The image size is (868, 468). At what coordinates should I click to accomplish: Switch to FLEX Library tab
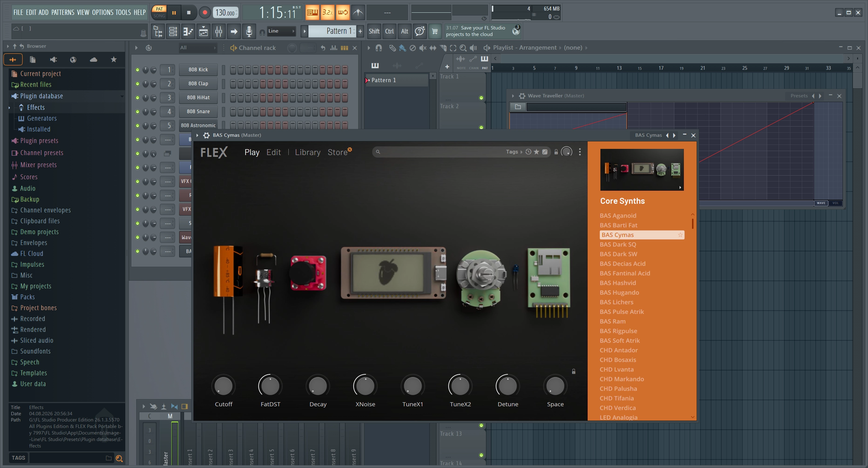click(x=308, y=152)
